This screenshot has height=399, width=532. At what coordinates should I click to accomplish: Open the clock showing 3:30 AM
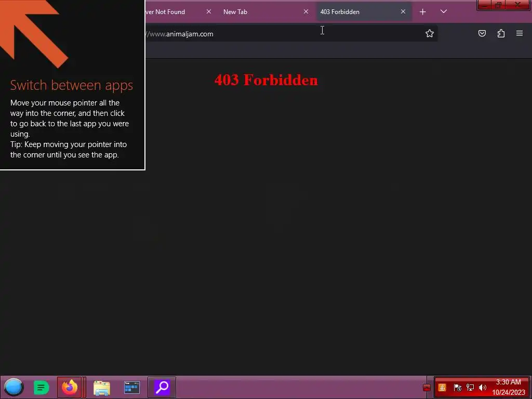pyautogui.click(x=509, y=387)
